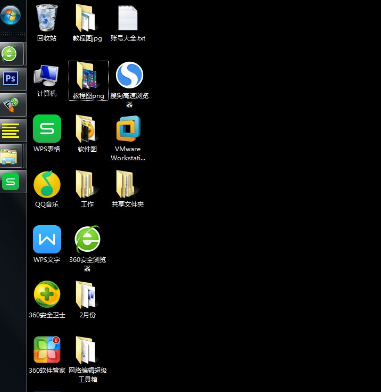The width and height of the screenshot is (381, 392).
Task: Open the Windows Start orb
Action: click(x=10, y=15)
